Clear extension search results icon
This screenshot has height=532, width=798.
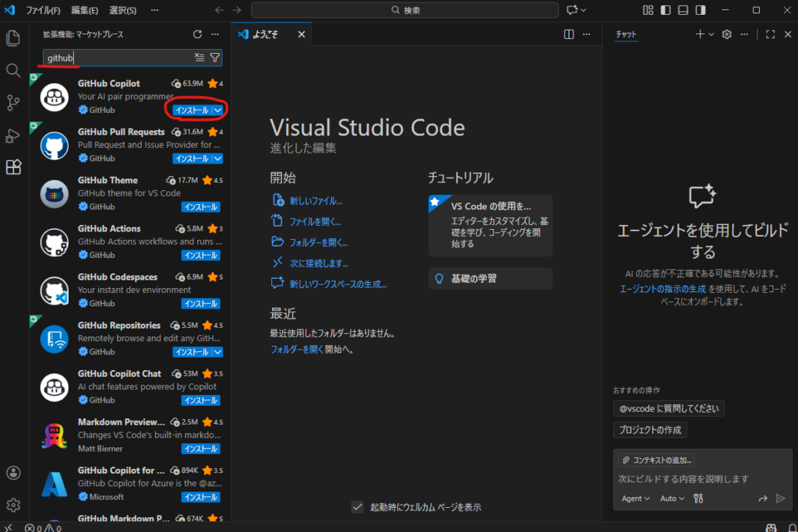(x=199, y=58)
